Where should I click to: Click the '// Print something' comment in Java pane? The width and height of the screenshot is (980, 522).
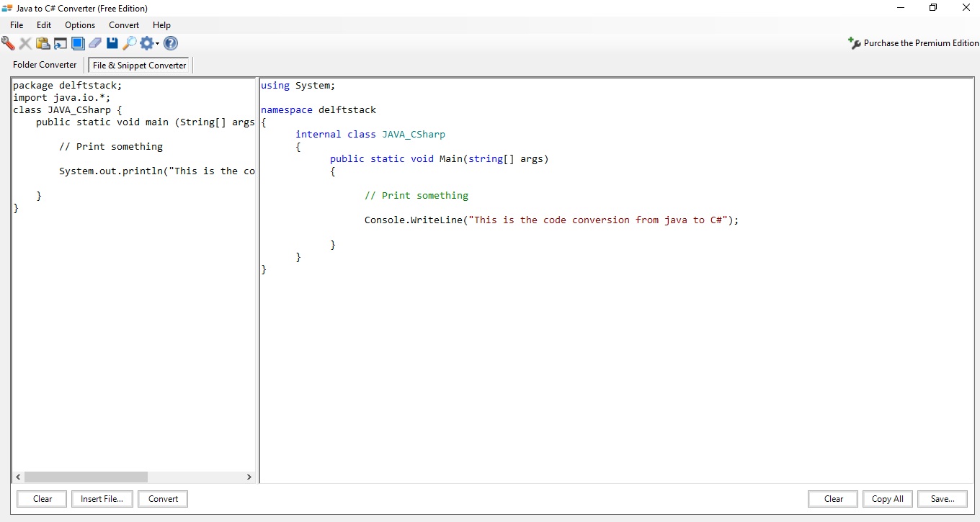[x=111, y=146]
